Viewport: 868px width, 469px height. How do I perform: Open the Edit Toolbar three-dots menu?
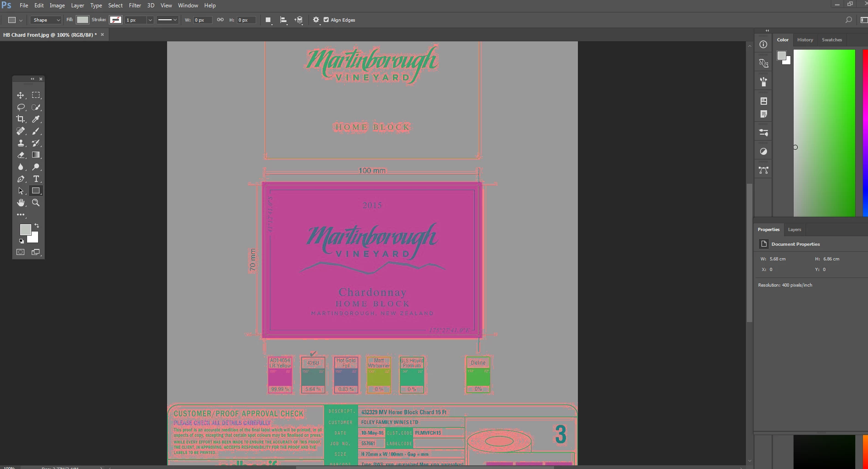pyautogui.click(x=21, y=215)
